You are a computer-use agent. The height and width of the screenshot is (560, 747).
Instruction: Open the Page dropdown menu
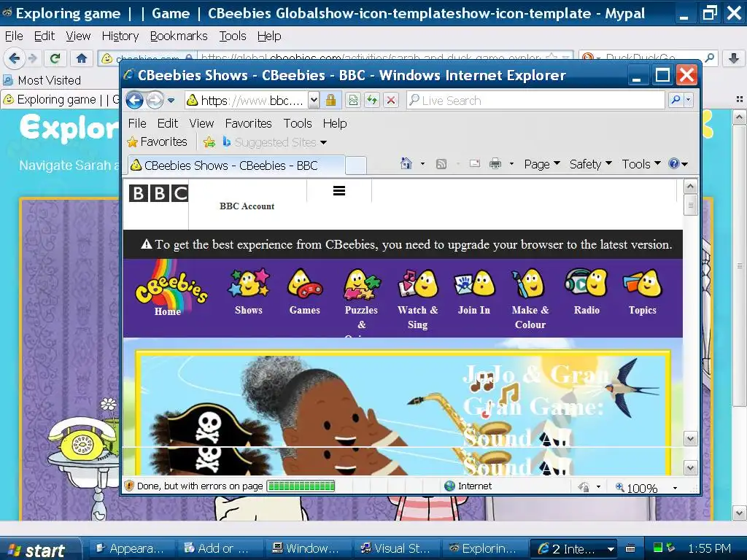[542, 164]
